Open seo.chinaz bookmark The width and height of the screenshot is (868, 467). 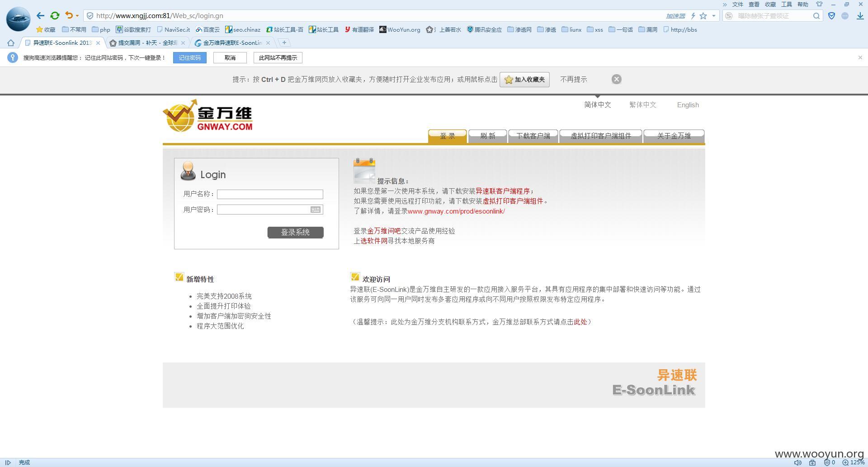click(243, 30)
